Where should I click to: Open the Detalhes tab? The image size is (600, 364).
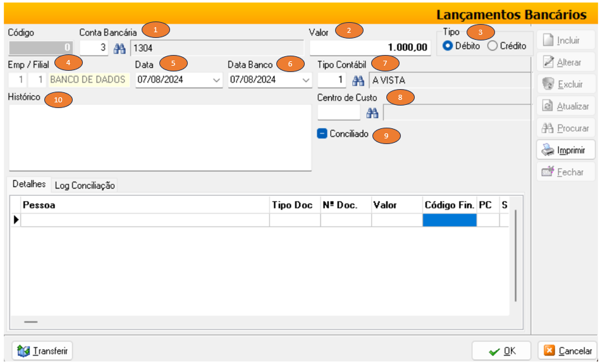tap(29, 185)
